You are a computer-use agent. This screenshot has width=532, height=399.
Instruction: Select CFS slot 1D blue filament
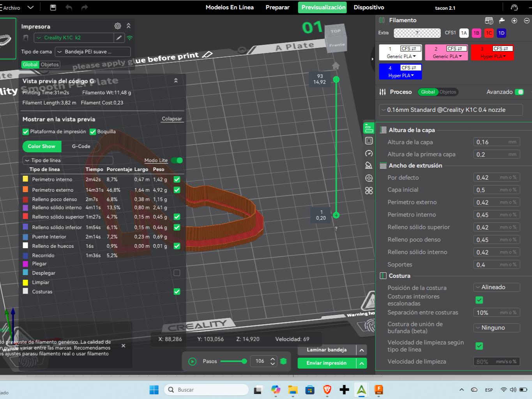501,33
